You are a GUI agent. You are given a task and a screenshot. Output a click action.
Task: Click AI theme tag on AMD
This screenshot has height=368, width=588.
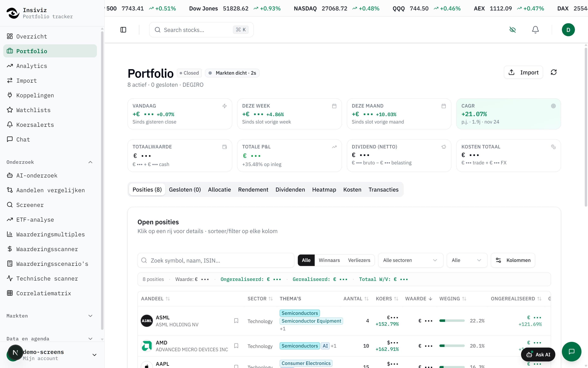click(x=325, y=346)
